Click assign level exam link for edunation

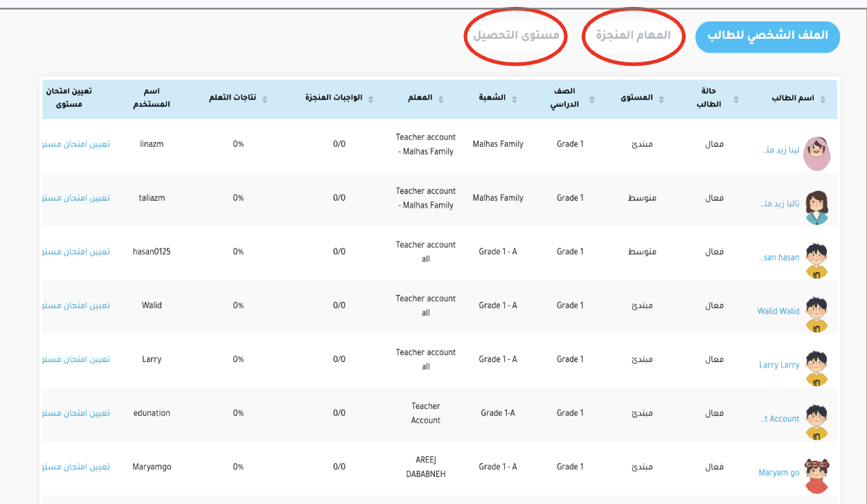76,413
